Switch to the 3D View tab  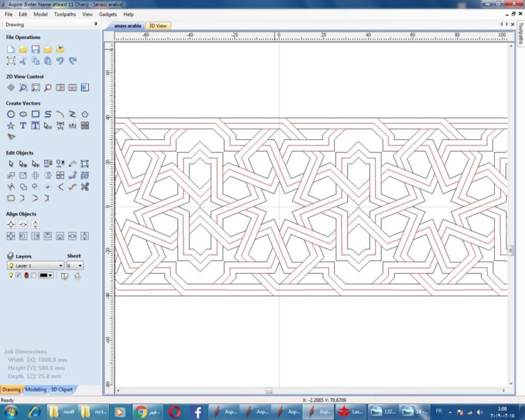pyautogui.click(x=158, y=26)
